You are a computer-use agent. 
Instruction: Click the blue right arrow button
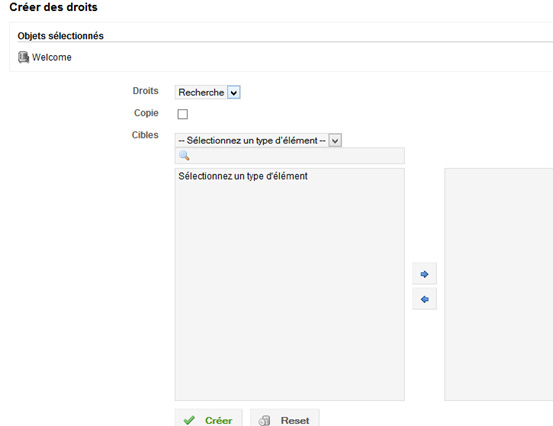(424, 274)
